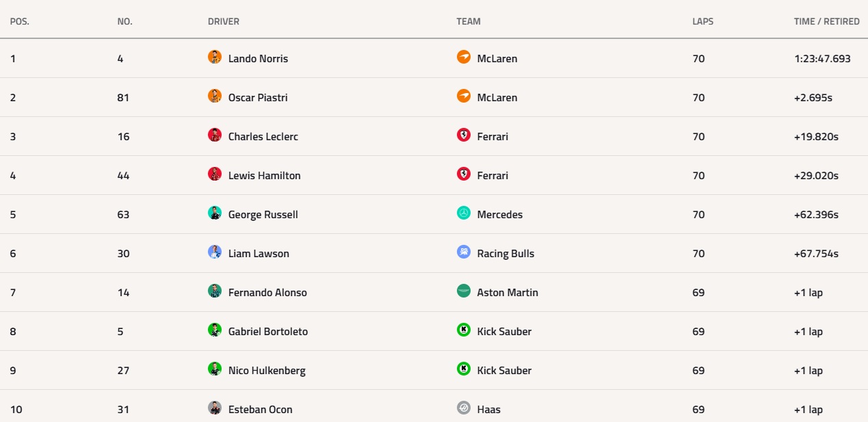Click Gabriel Bortoleto's Kick Sauber logo
The width and height of the screenshot is (868, 422).
[x=464, y=330]
